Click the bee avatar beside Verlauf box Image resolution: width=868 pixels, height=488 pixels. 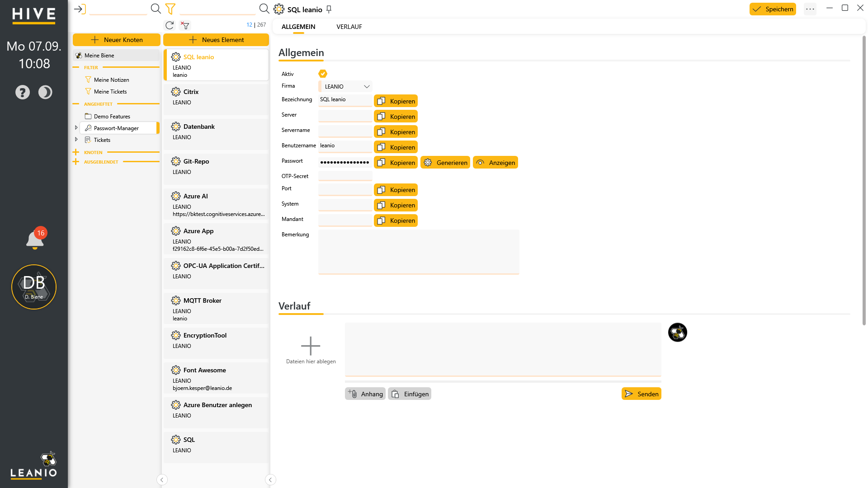tap(678, 333)
